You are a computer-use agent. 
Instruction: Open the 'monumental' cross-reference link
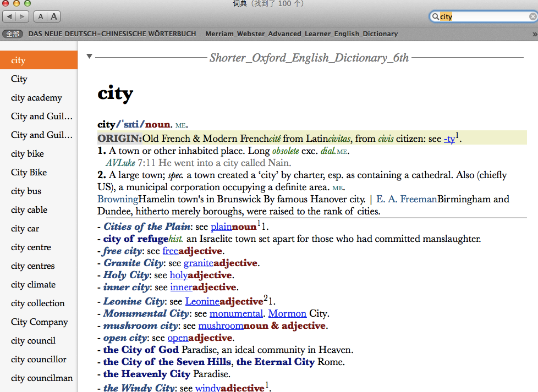point(237,313)
